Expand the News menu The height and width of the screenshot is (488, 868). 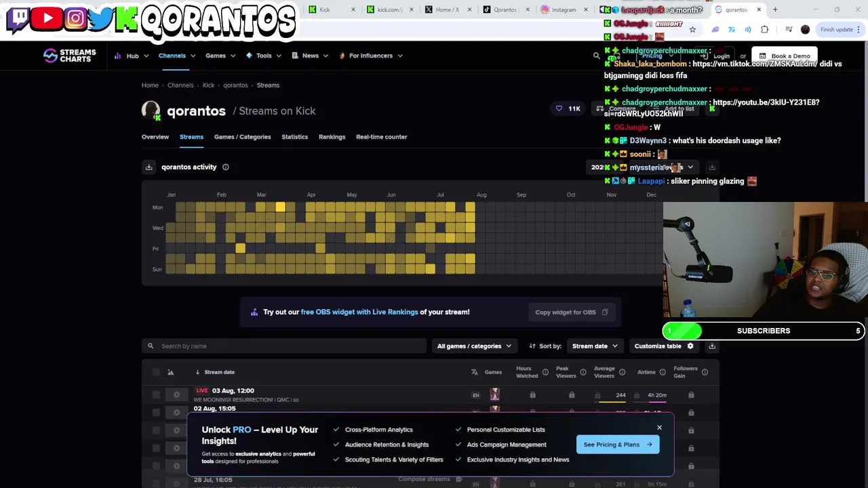tap(310, 56)
